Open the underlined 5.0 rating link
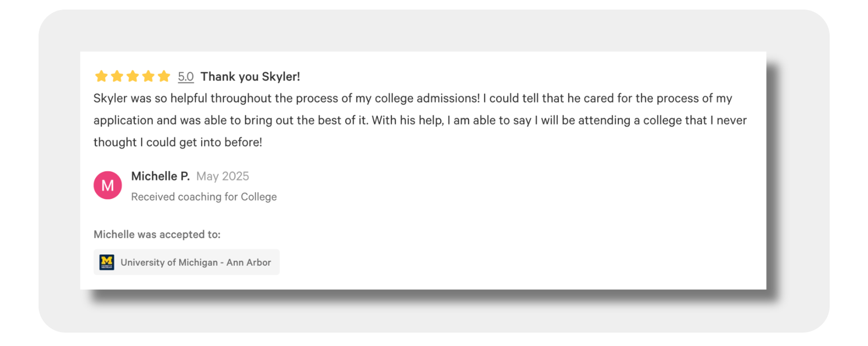Image resolution: width=868 pixels, height=346 pixels. pos(186,77)
